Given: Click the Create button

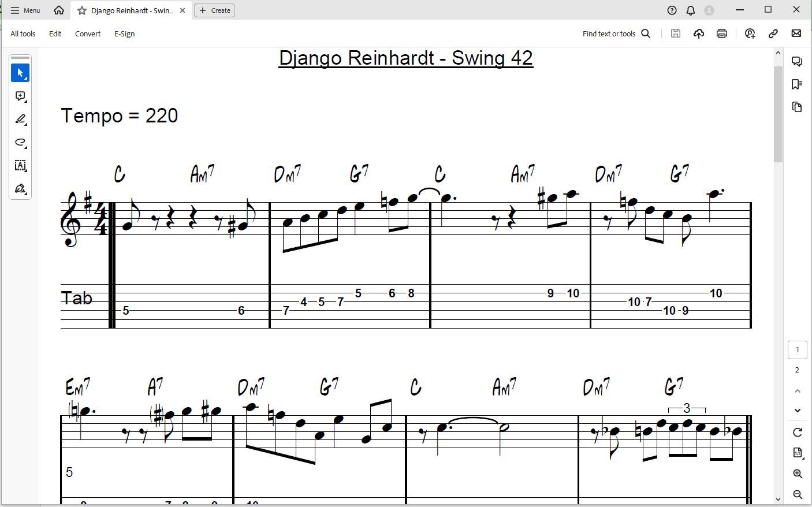Looking at the screenshot, I should click(x=215, y=10).
